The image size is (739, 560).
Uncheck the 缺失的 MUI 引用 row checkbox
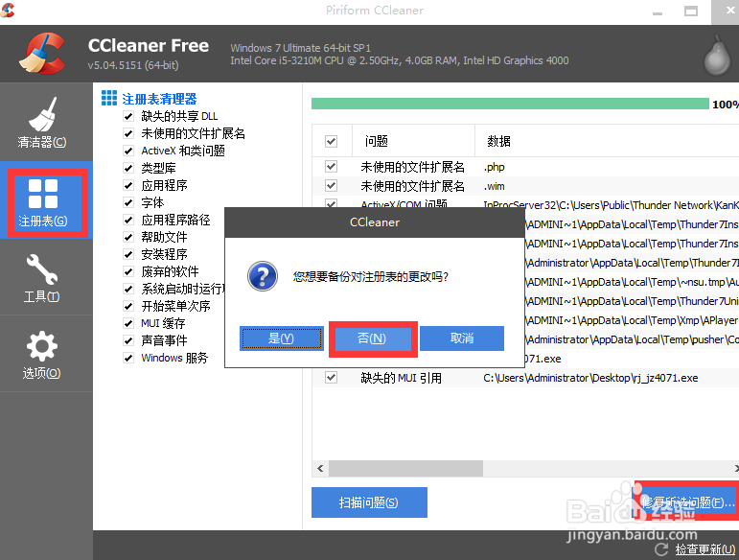pos(332,378)
